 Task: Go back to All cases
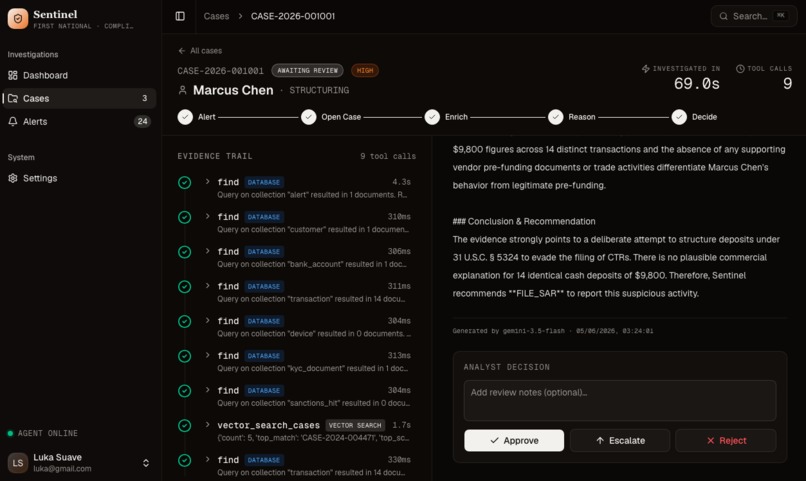coord(200,50)
